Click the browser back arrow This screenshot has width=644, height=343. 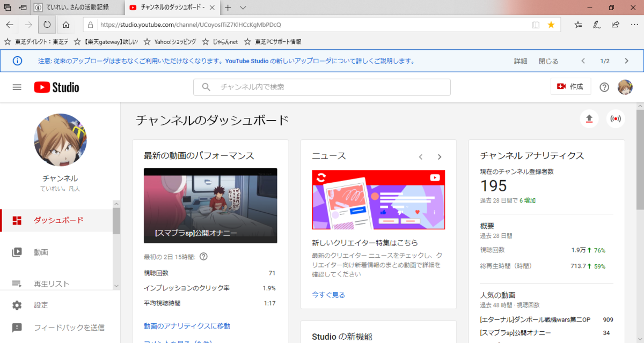click(10, 25)
